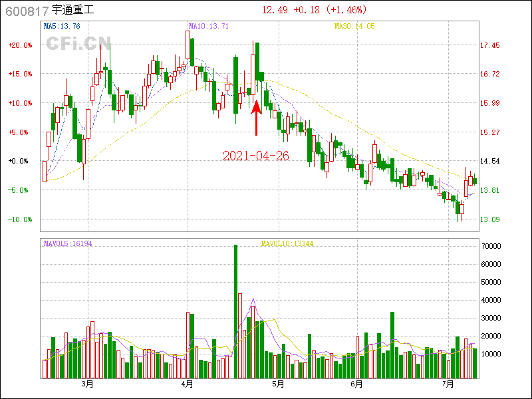Click the 17.45 price label on the right axis
Viewport: 532px width, 399px height.
coord(490,45)
